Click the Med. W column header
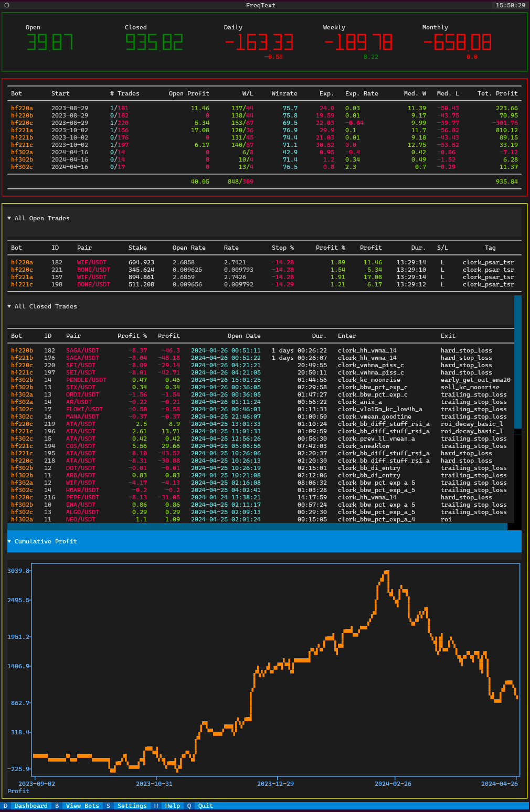 coord(415,93)
